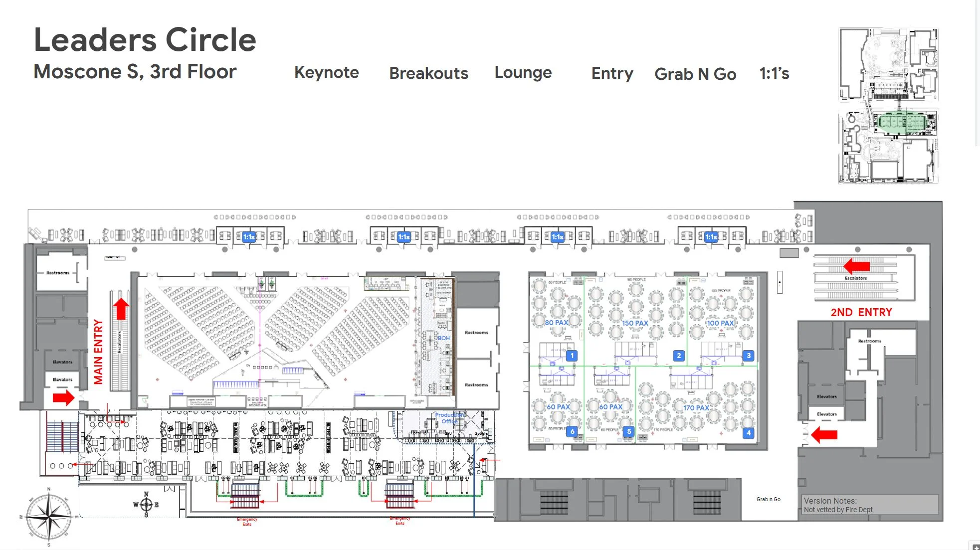The height and width of the screenshot is (550, 980).
Task: Click the blue room badge numbered 5
Action: point(629,431)
